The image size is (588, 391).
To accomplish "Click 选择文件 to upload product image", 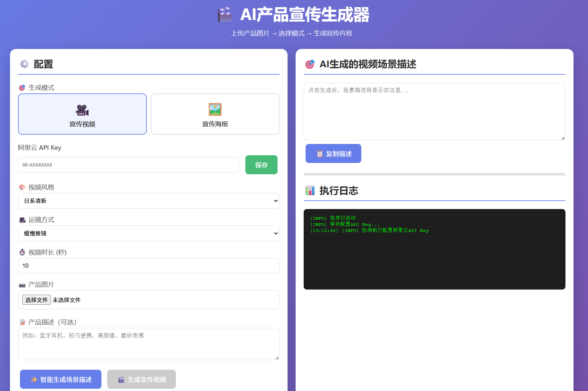I will pos(36,300).
